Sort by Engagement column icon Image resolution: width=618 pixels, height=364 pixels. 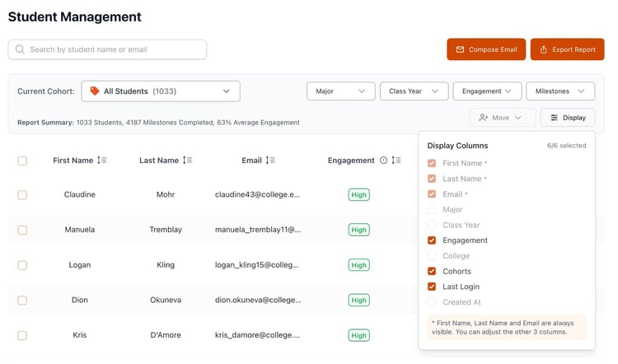[x=396, y=161]
